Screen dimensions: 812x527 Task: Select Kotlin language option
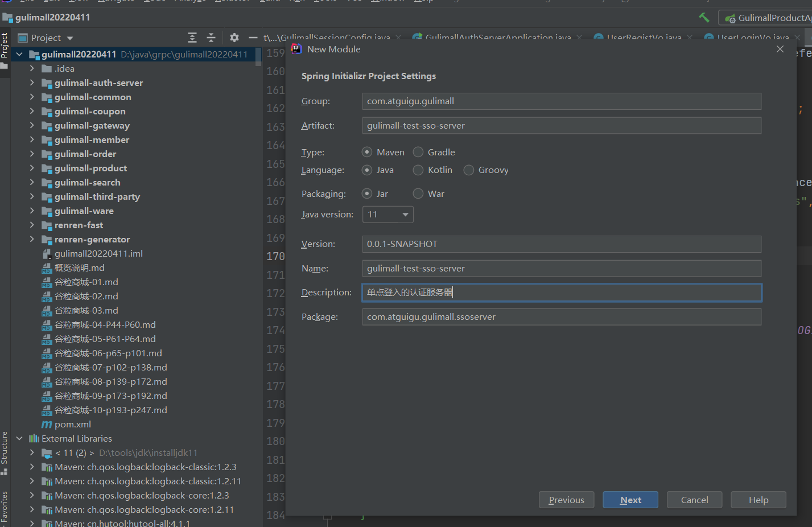pos(418,170)
